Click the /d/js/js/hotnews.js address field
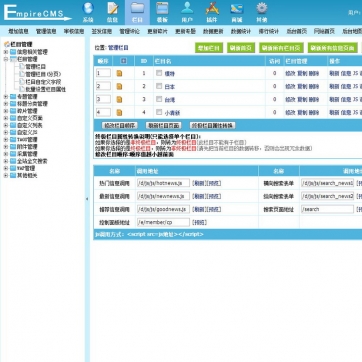 (x=163, y=183)
